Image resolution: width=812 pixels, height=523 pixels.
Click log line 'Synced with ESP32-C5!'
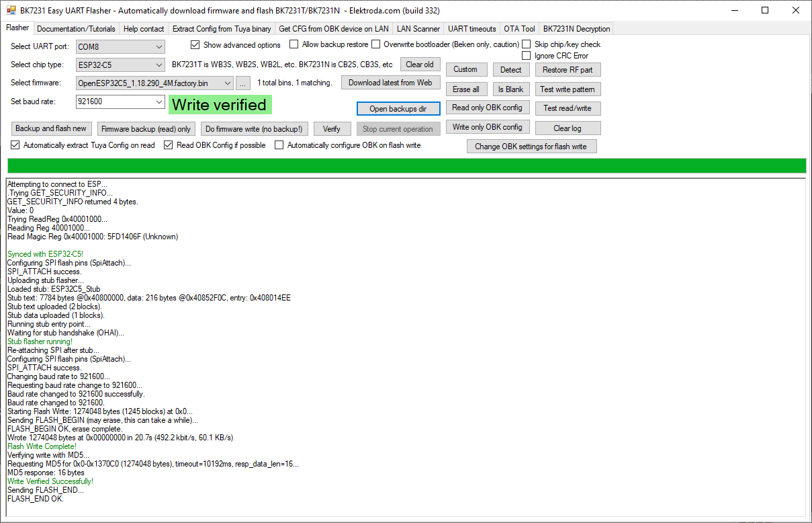45,254
